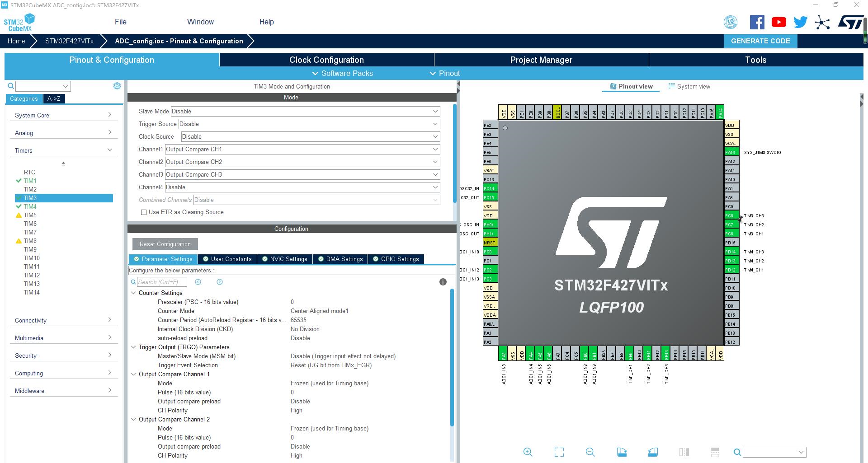This screenshot has height=463, width=868.
Task: Click the peripheral search magnifier icon
Action: click(11, 86)
